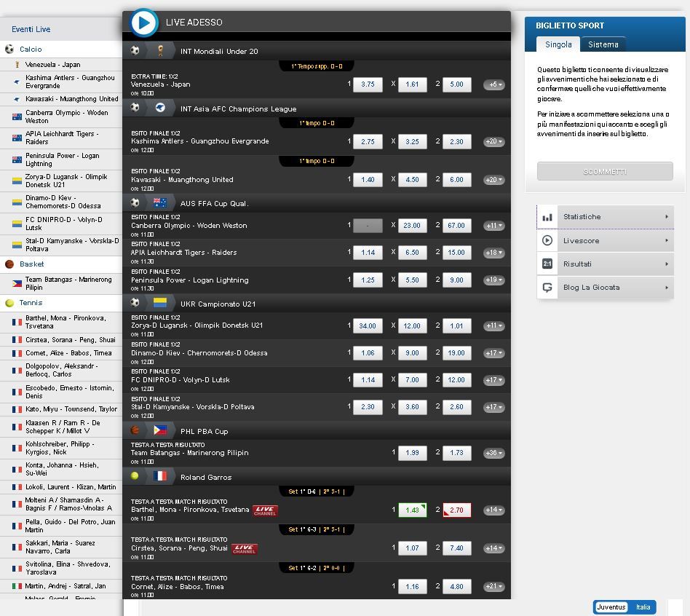Viewport: 690px width, 616px height.
Task: Click the Juventus button at bottom
Action: coord(611,607)
